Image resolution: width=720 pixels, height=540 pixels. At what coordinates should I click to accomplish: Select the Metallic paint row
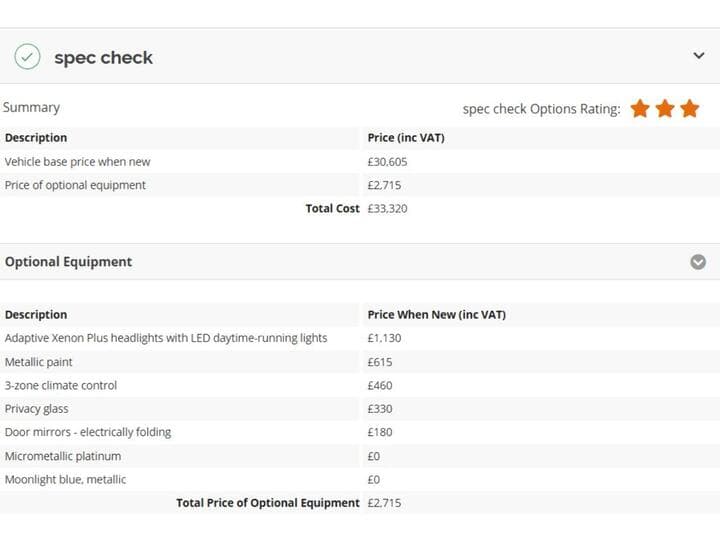tap(360, 362)
